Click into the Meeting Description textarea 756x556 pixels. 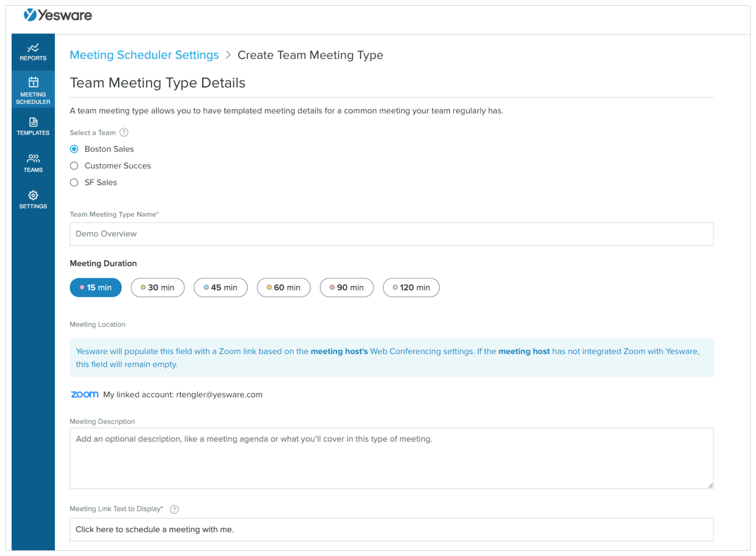[391, 458]
